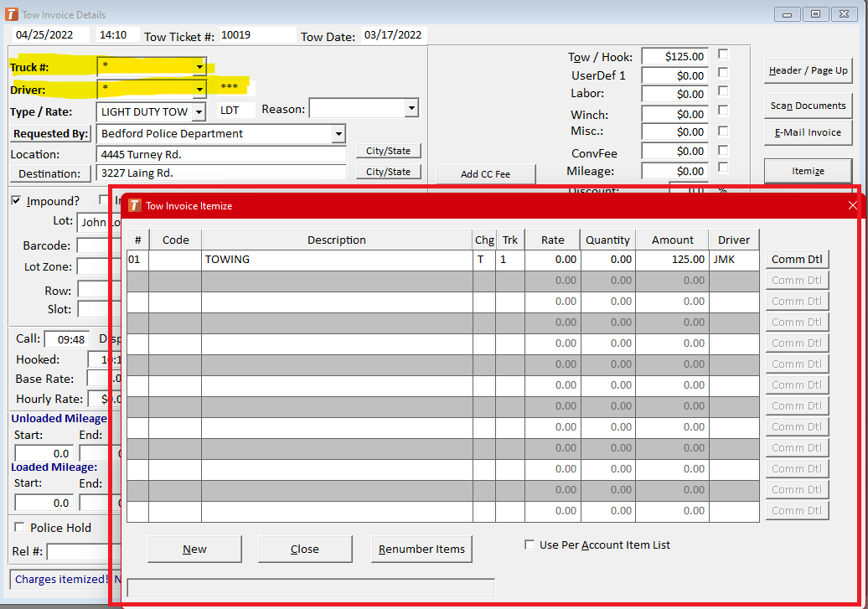This screenshot has width=868, height=609.
Task: Click the Driver column header
Action: coord(734,240)
